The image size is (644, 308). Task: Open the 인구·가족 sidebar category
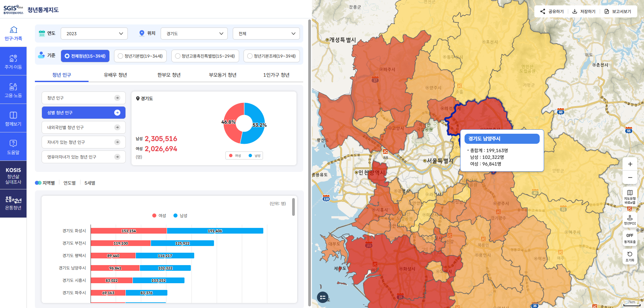click(13, 34)
